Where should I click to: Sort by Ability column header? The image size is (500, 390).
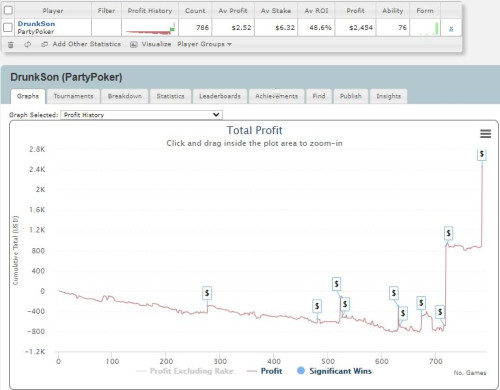click(393, 11)
